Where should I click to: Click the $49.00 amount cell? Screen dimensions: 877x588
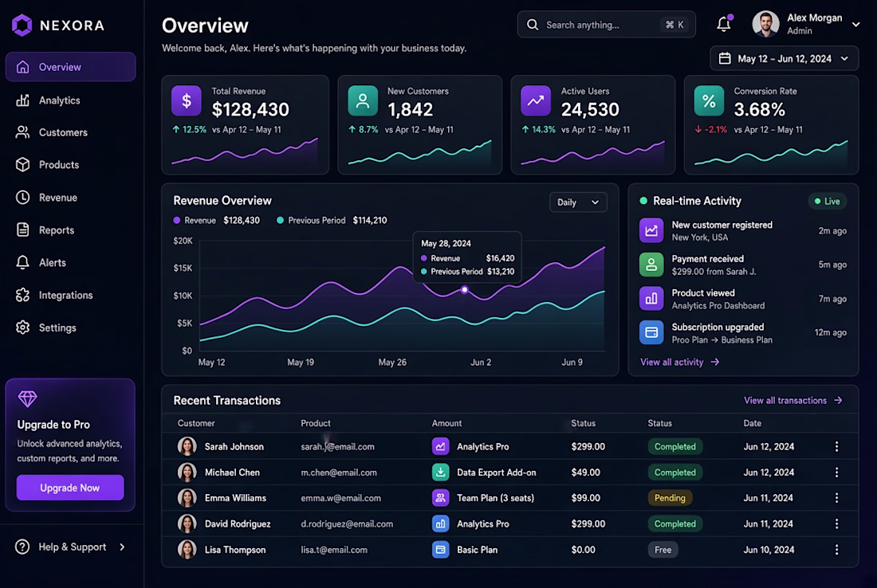click(x=586, y=472)
